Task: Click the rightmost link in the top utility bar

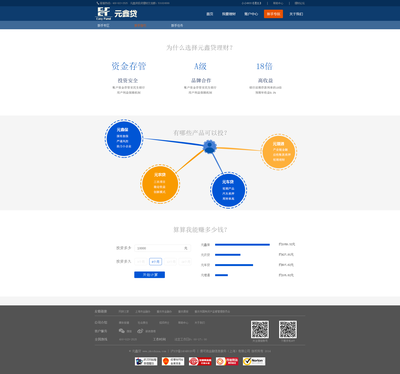Action: 299,3
